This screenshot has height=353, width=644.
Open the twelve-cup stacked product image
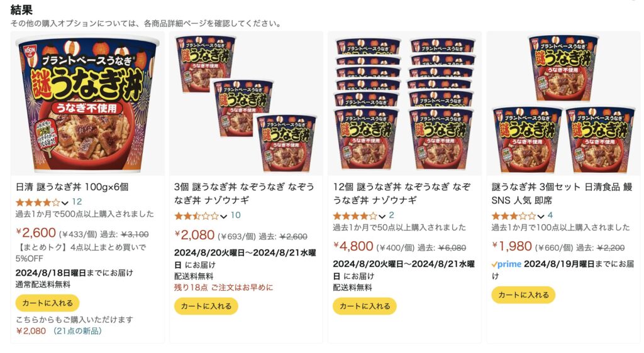[404, 104]
